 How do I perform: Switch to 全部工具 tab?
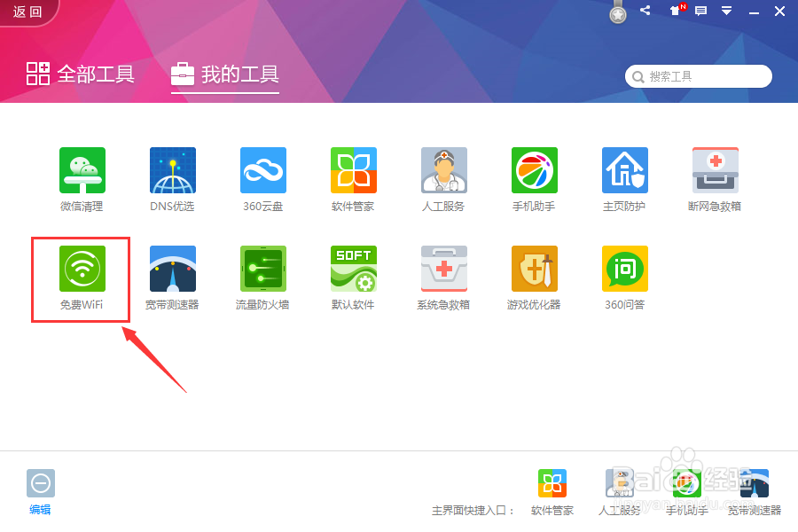pyautogui.click(x=81, y=74)
